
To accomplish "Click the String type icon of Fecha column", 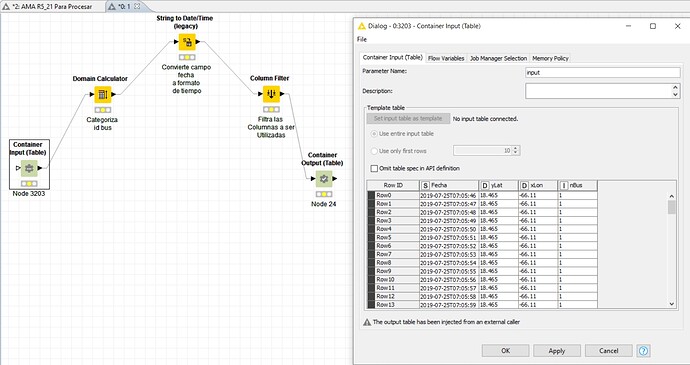I will click(425, 185).
